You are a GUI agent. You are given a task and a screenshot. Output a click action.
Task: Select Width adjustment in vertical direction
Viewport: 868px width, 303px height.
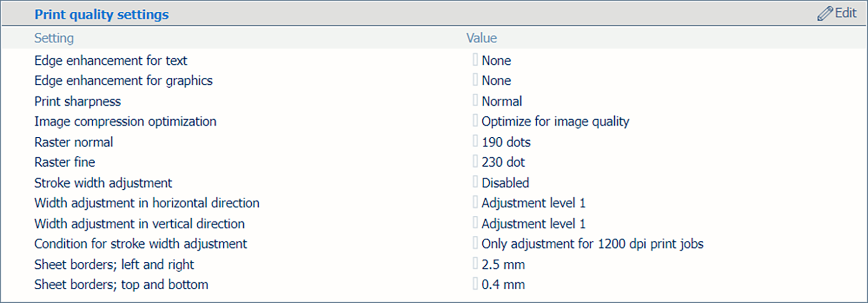coord(139,224)
